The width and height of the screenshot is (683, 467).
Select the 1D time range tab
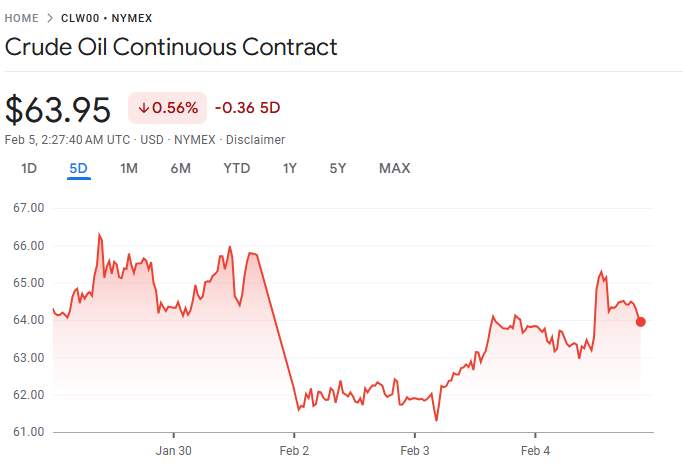click(29, 168)
